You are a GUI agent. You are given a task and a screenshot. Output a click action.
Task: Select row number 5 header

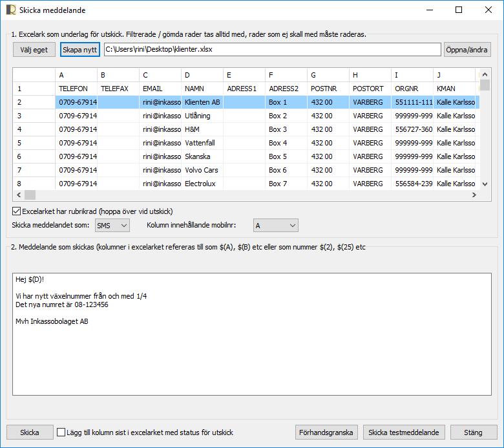tap(34, 143)
